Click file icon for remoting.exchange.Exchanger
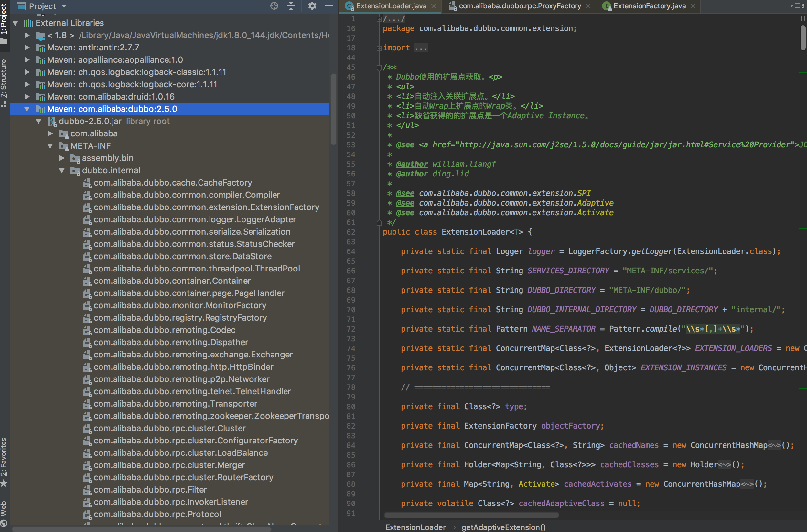The image size is (807, 532). pos(87,355)
